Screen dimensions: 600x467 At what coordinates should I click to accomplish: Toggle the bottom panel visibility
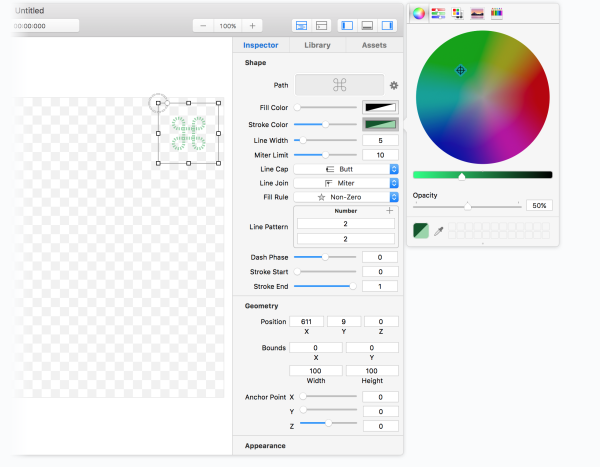point(368,25)
